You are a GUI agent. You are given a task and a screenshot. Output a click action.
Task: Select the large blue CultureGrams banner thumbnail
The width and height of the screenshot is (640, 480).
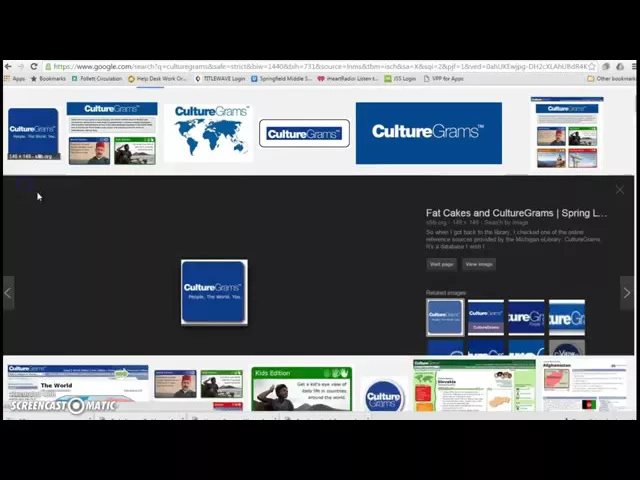click(x=429, y=133)
